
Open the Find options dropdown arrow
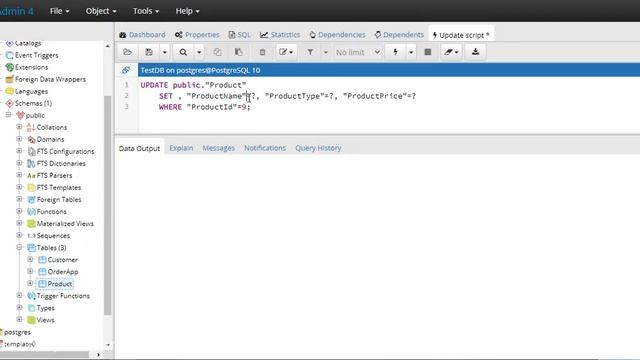pos(199,52)
